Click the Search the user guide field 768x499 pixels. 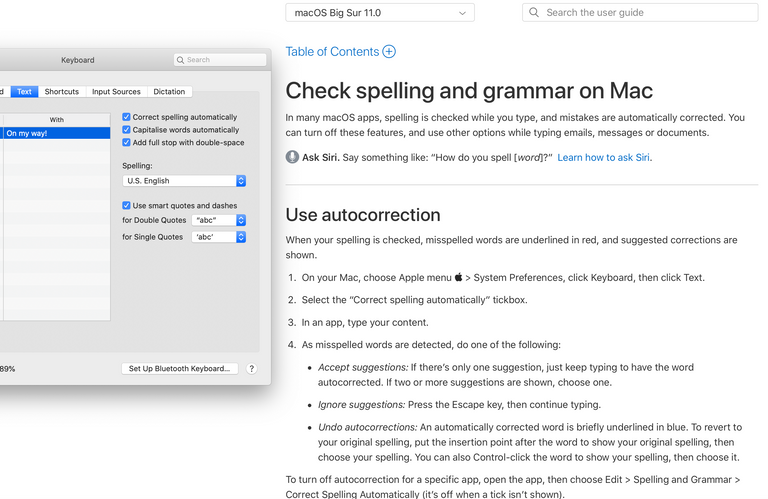click(640, 13)
